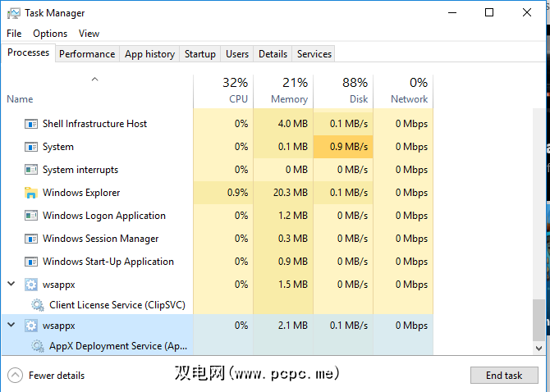Open the View menu
The width and height of the screenshot is (550, 392).
tap(89, 34)
